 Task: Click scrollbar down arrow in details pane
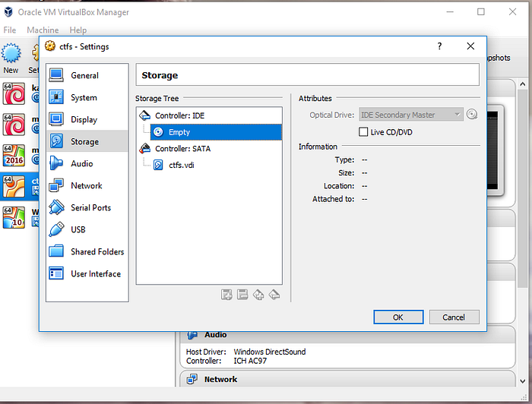click(523, 381)
